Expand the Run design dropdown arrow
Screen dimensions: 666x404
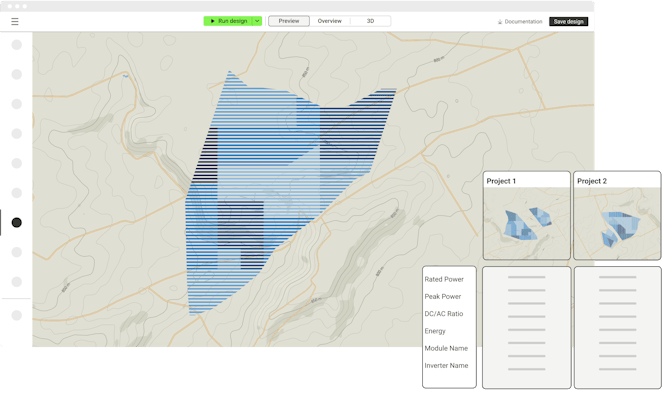tap(257, 21)
